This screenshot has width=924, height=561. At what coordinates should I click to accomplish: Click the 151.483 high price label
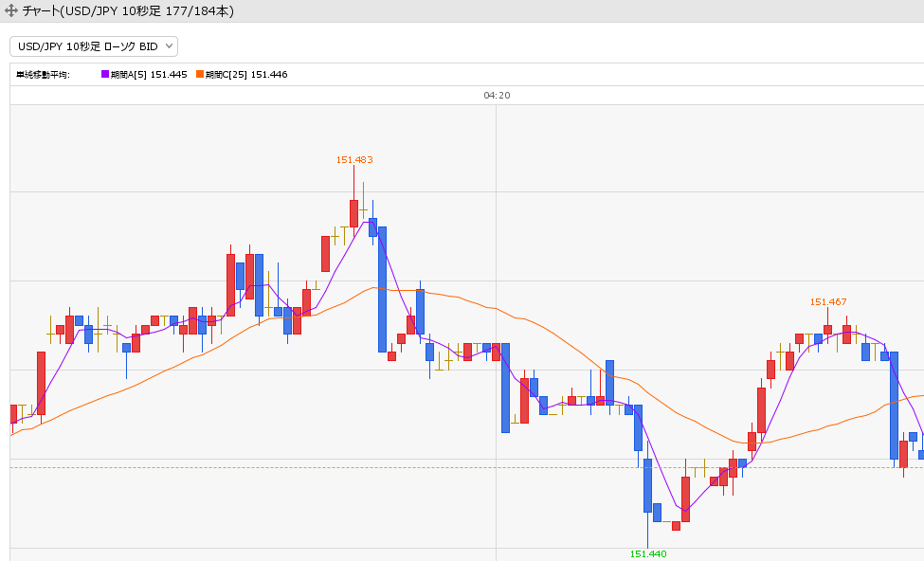353,159
